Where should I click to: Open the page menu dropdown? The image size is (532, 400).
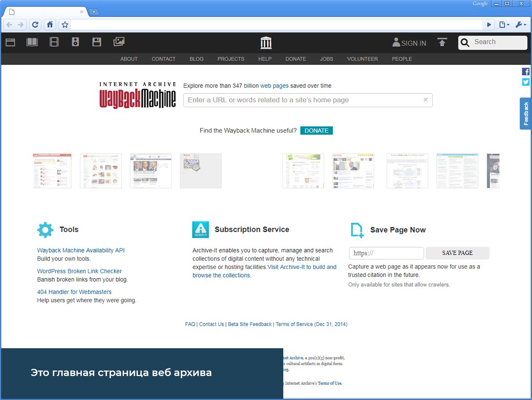[x=504, y=25]
